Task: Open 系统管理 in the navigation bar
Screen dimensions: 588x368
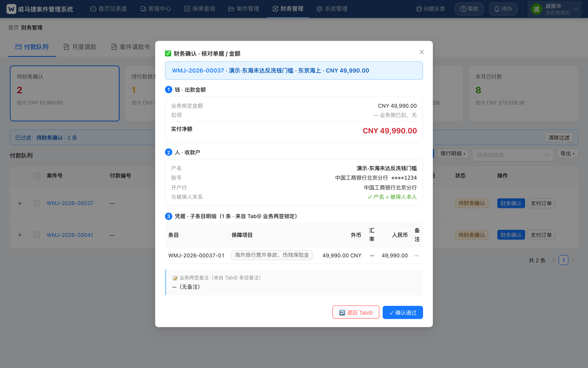Action: (x=332, y=9)
